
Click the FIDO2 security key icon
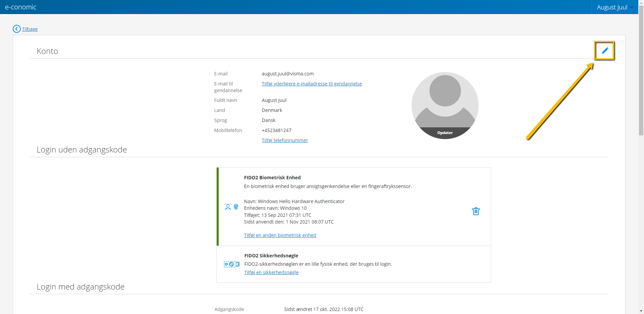(231, 264)
